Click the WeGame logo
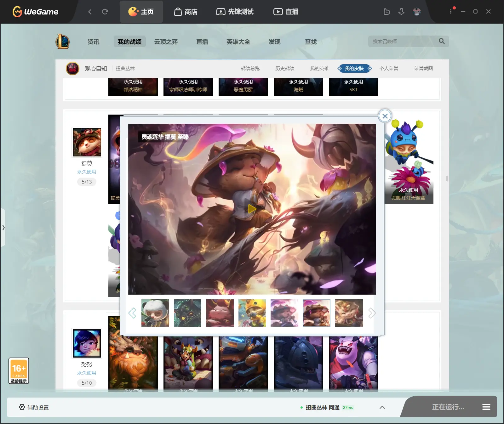 tap(35, 12)
